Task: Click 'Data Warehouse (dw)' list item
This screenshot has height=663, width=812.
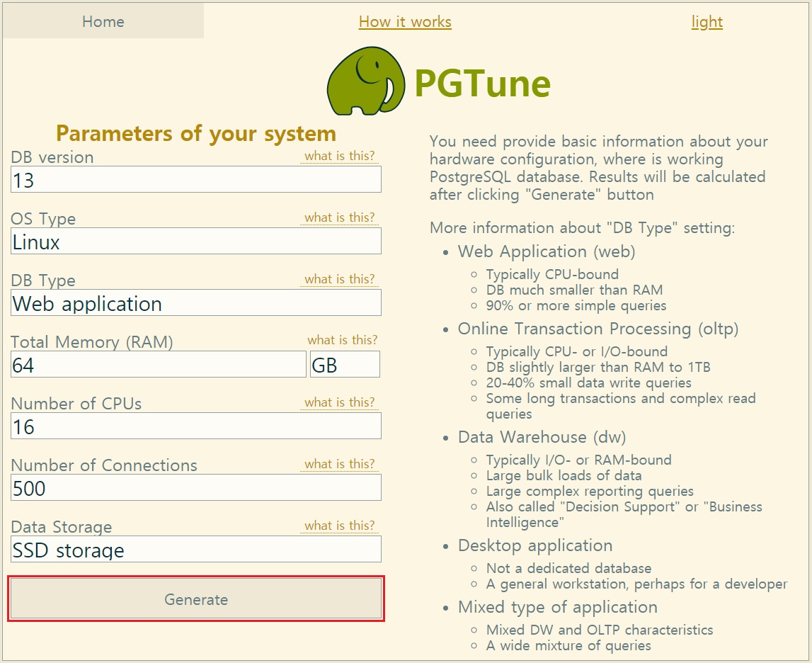Action: pos(542,437)
